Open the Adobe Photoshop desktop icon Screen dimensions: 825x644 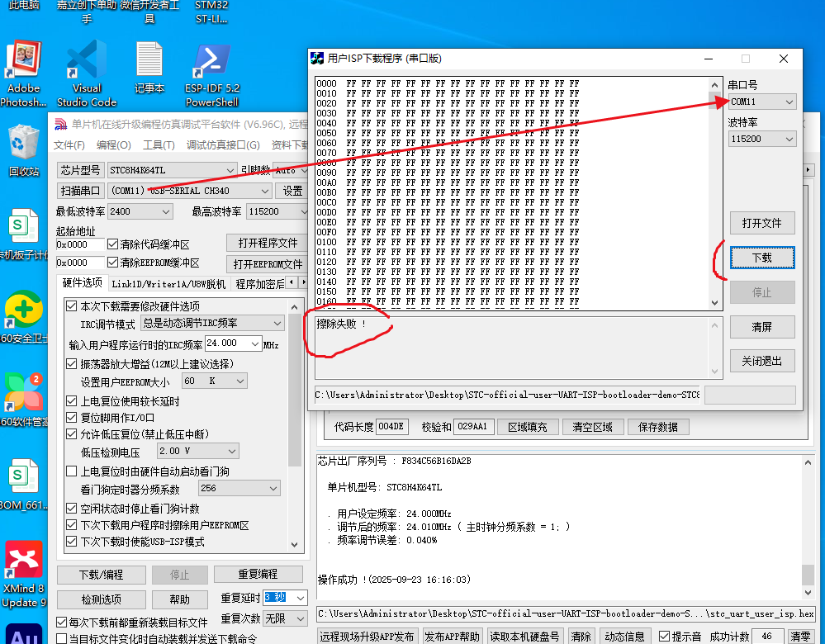point(23,66)
